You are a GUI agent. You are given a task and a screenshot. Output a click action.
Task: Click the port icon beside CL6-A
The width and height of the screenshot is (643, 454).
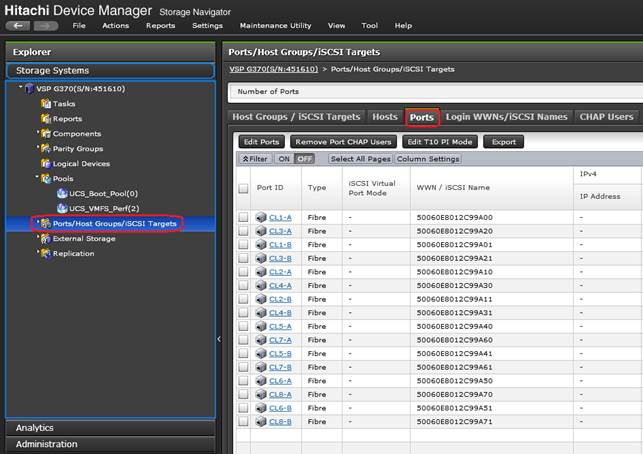point(261,381)
